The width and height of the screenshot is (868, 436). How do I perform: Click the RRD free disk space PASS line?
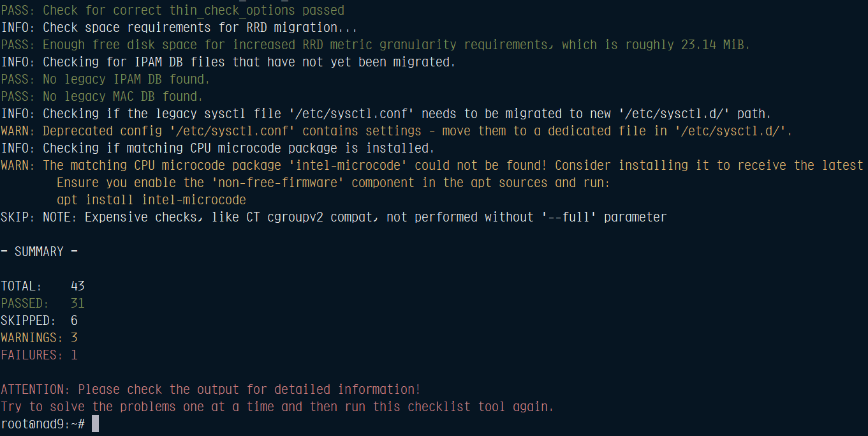coord(376,45)
